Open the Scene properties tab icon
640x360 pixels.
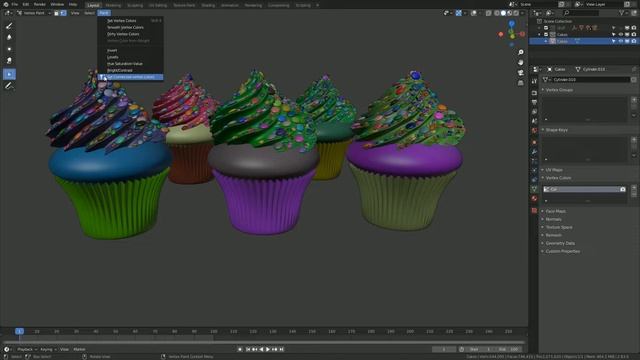[x=534, y=121]
